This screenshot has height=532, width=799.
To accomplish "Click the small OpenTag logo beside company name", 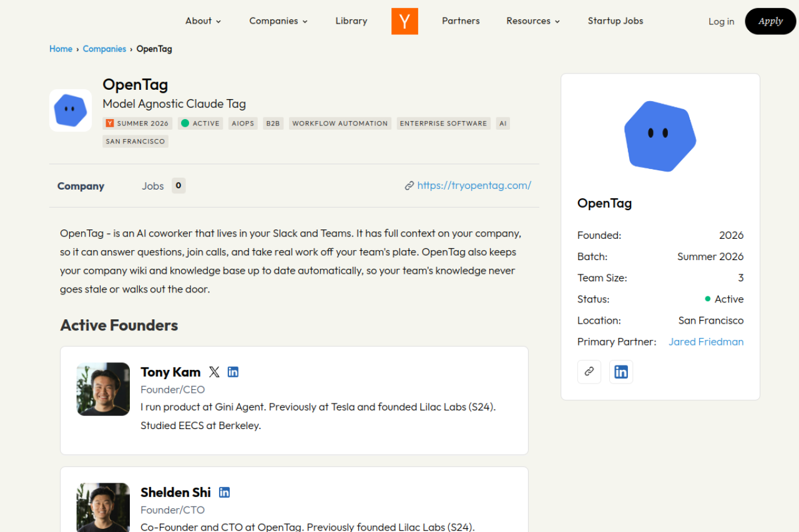I will [x=71, y=110].
